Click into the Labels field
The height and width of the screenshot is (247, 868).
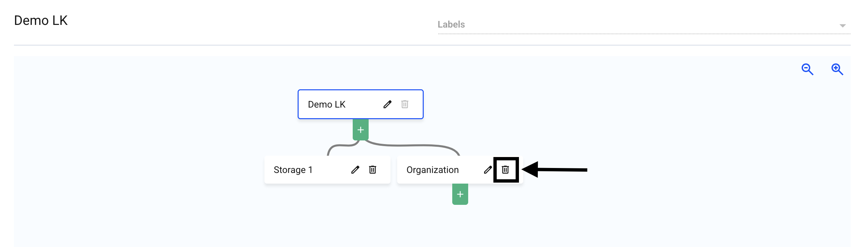[x=607, y=25]
